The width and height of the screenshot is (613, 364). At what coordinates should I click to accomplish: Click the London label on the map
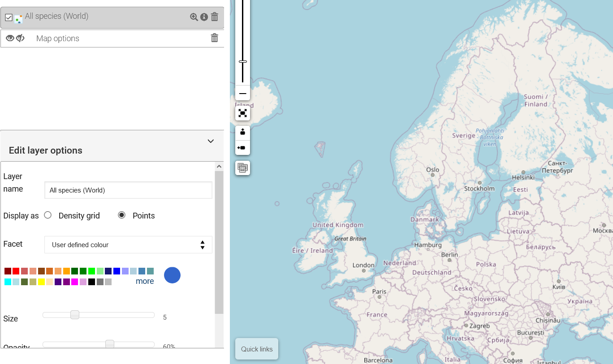point(363,265)
